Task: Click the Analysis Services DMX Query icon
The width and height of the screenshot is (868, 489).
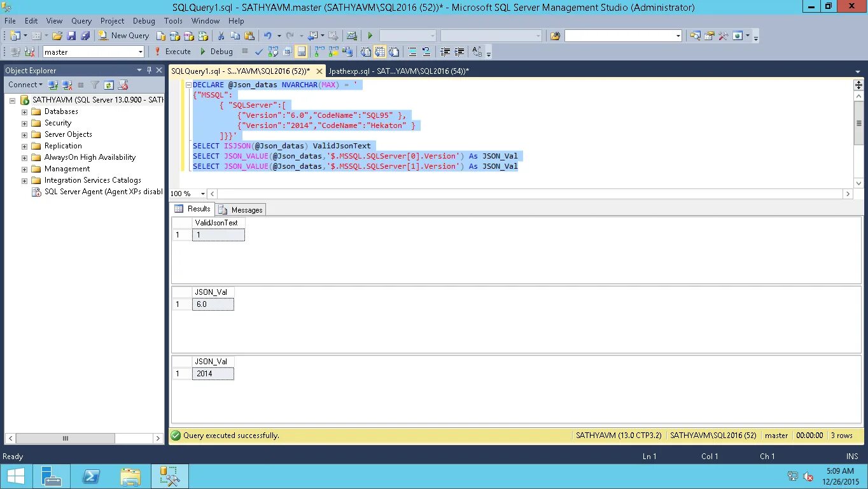Action: point(188,36)
